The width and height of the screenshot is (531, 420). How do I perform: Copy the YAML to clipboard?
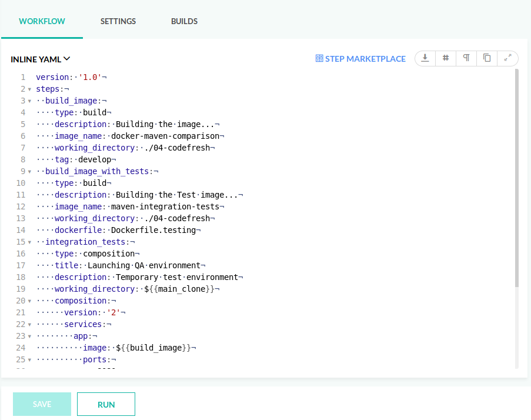click(486, 58)
